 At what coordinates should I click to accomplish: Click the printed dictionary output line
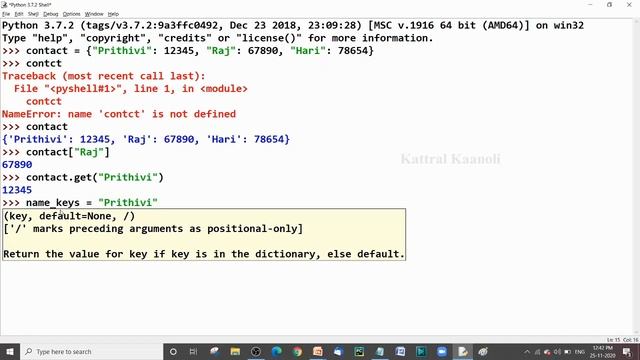click(146, 139)
